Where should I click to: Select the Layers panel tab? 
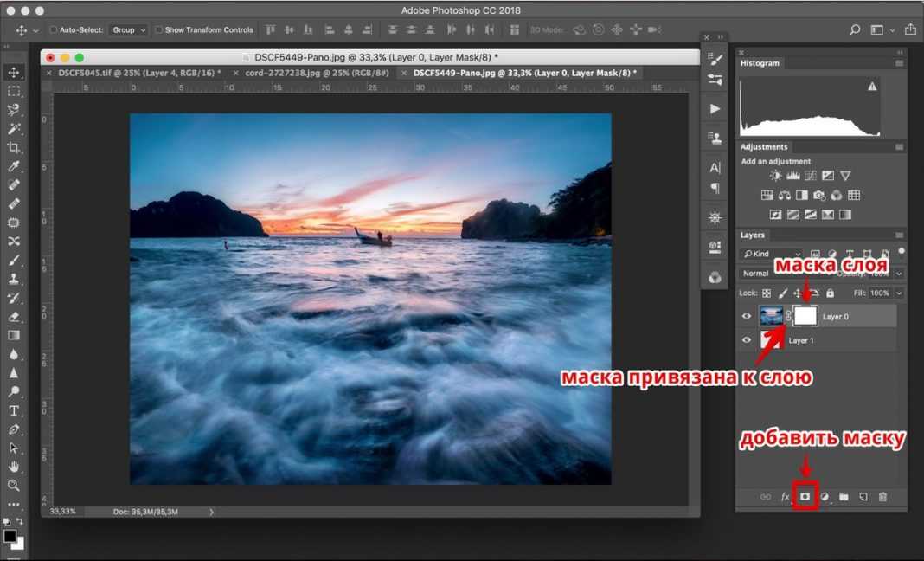752,235
